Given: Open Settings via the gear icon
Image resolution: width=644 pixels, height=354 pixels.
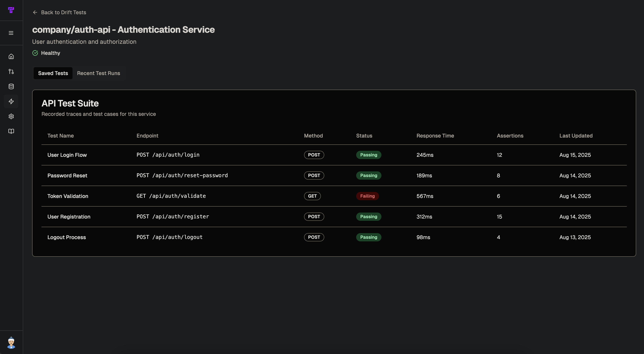Looking at the screenshot, I should (11, 116).
